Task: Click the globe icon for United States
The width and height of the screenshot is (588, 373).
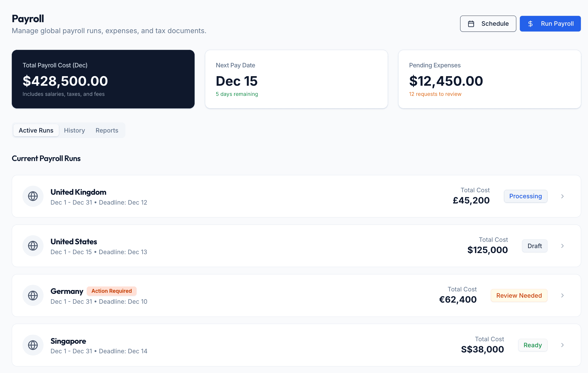Action: click(x=33, y=246)
